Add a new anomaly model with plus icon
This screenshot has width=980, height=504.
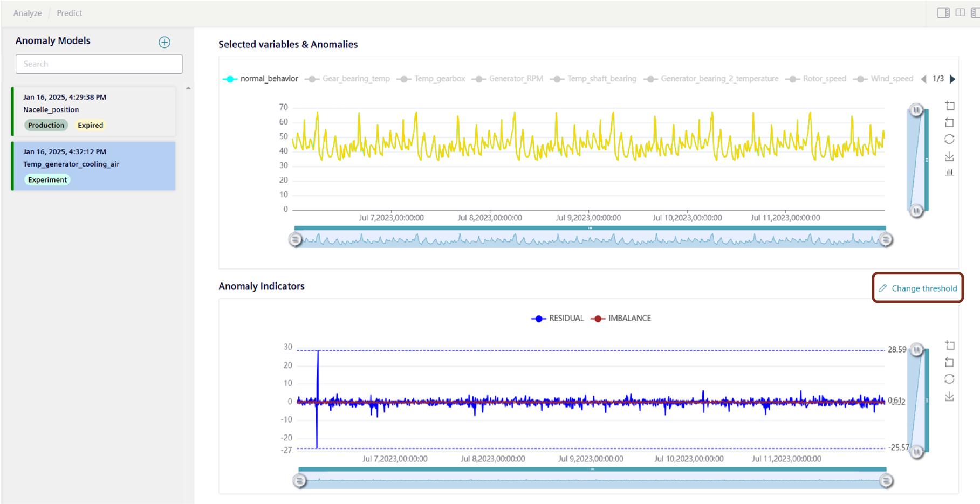pos(165,42)
